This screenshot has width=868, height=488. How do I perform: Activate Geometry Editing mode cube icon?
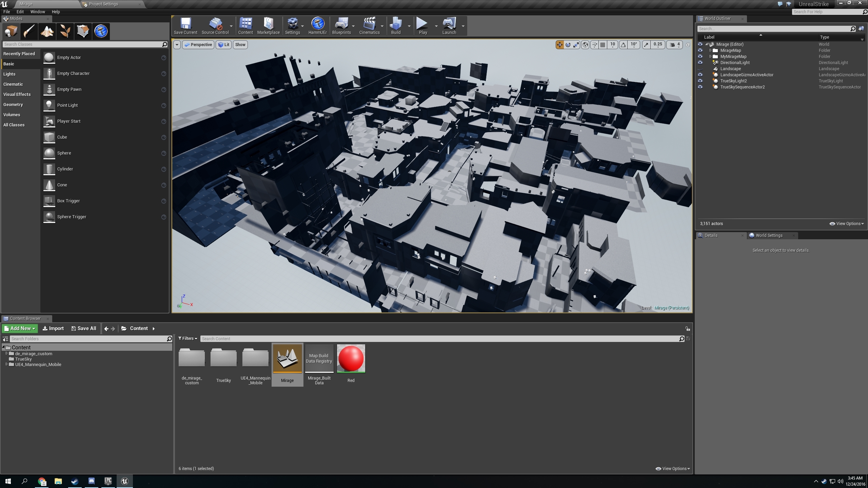[83, 31]
